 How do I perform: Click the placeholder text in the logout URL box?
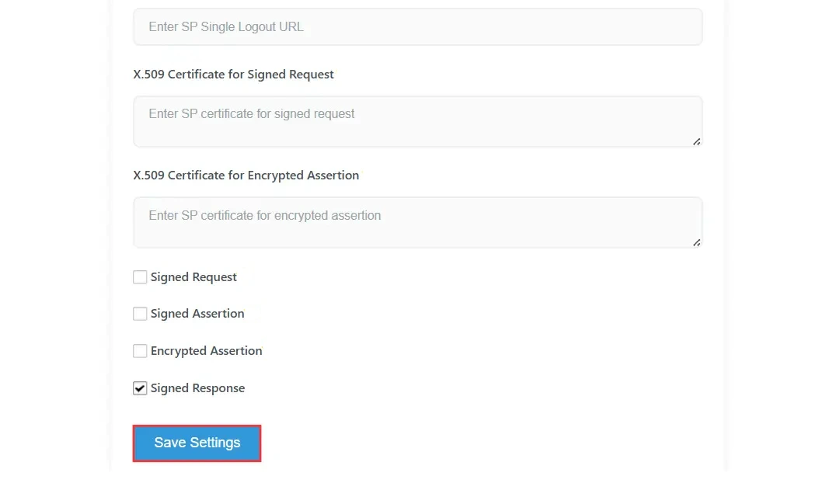click(x=226, y=26)
